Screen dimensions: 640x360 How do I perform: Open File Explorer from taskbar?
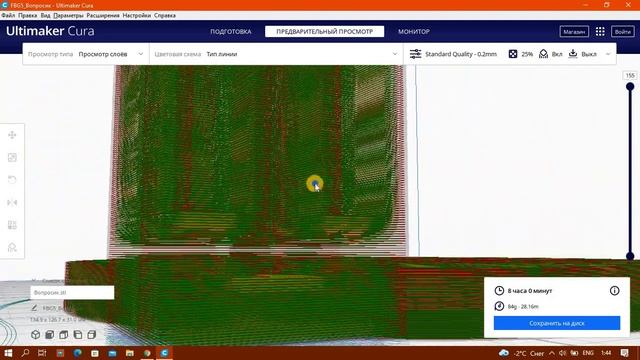[130, 353]
